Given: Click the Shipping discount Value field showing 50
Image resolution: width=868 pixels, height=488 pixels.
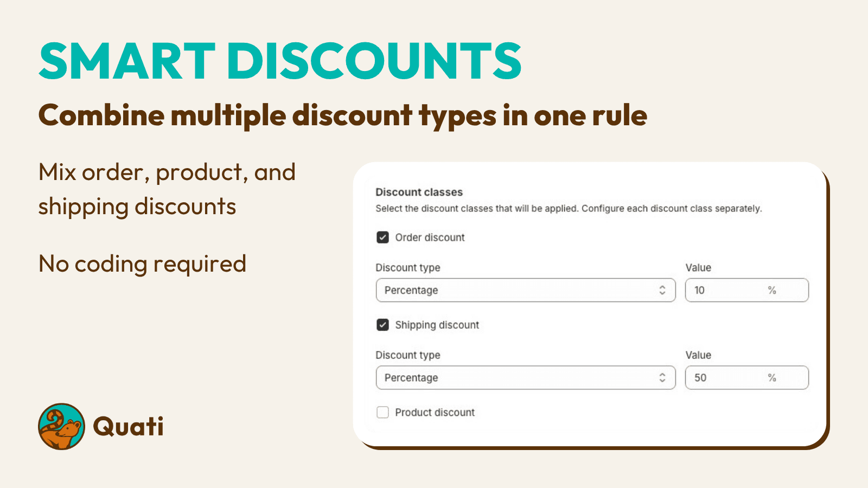Looking at the screenshot, I should [x=727, y=377].
